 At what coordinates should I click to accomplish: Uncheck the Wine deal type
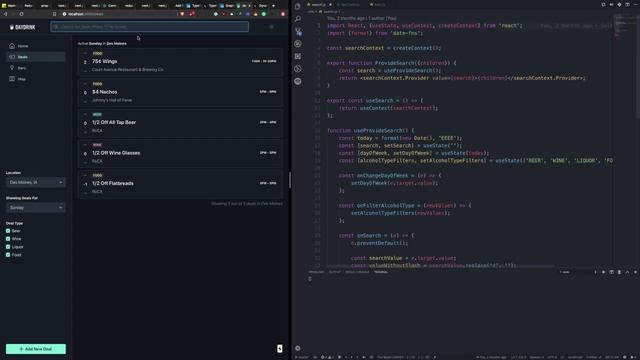(x=8, y=239)
